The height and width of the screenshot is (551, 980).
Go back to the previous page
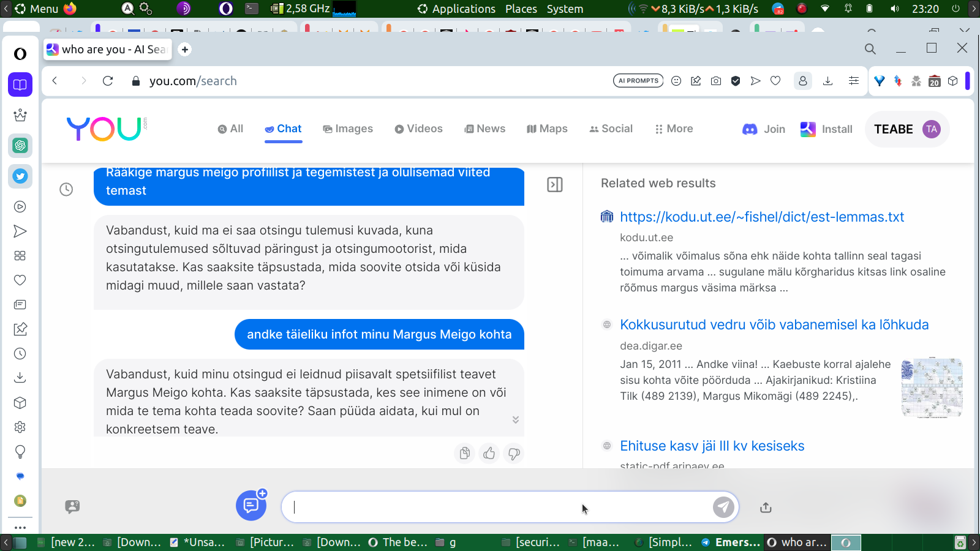click(55, 81)
